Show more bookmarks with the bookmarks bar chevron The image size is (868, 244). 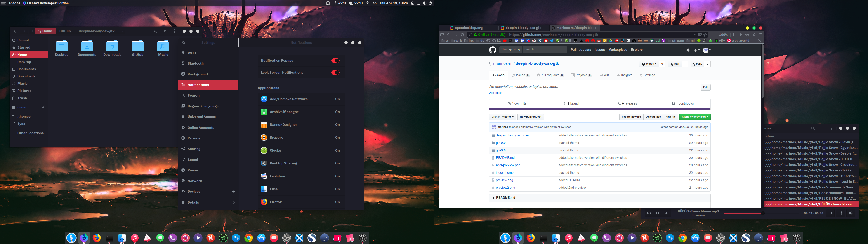click(760, 41)
